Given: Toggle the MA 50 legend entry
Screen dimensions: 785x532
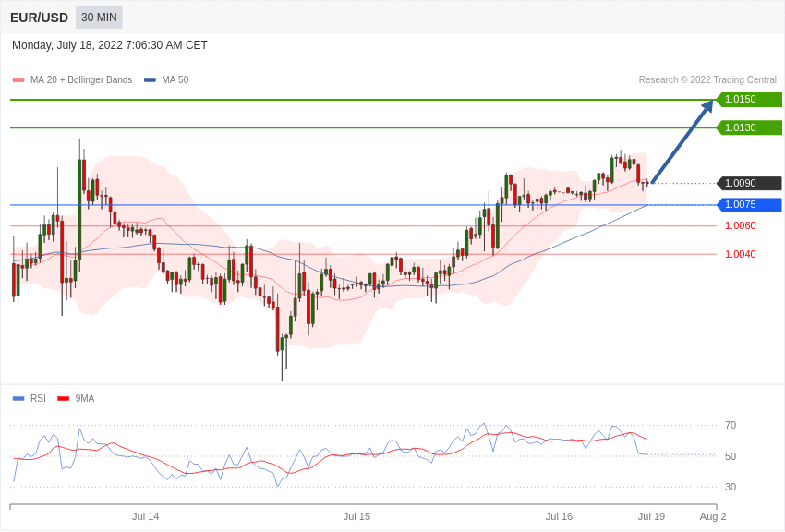Looking at the screenshot, I should pyautogui.click(x=166, y=80).
